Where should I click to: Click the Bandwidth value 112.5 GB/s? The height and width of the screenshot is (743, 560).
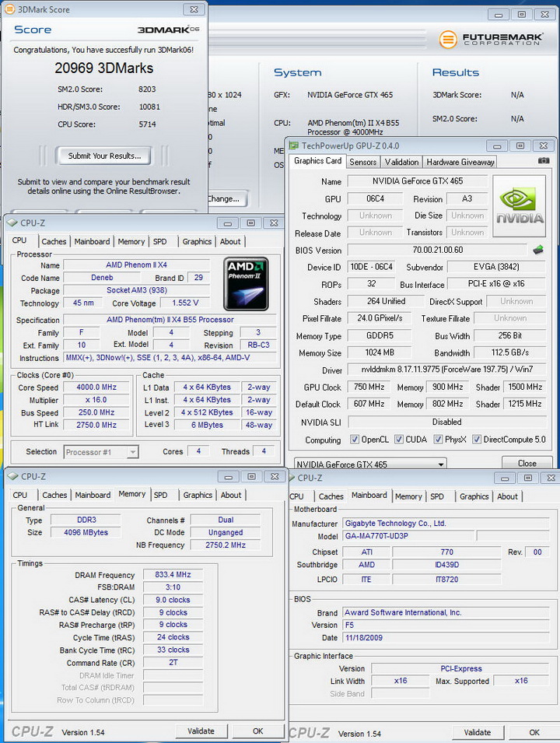point(509,352)
